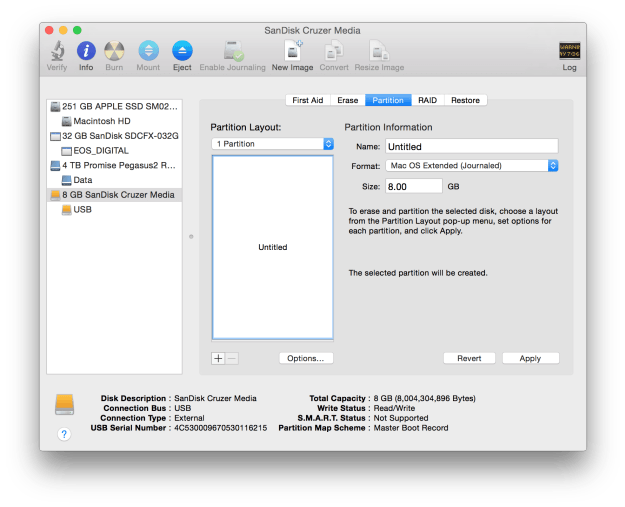Select the USB volume in the sidebar
Image resolution: width=625 pixels, height=507 pixels.
coord(114,210)
